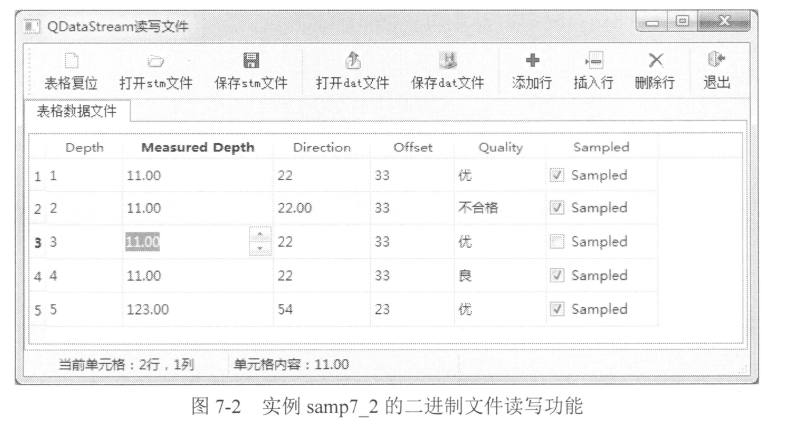This screenshot has height=426, width=789.
Task: Select Measured Depth 11.00 in row 4
Action: [x=198, y=276]
